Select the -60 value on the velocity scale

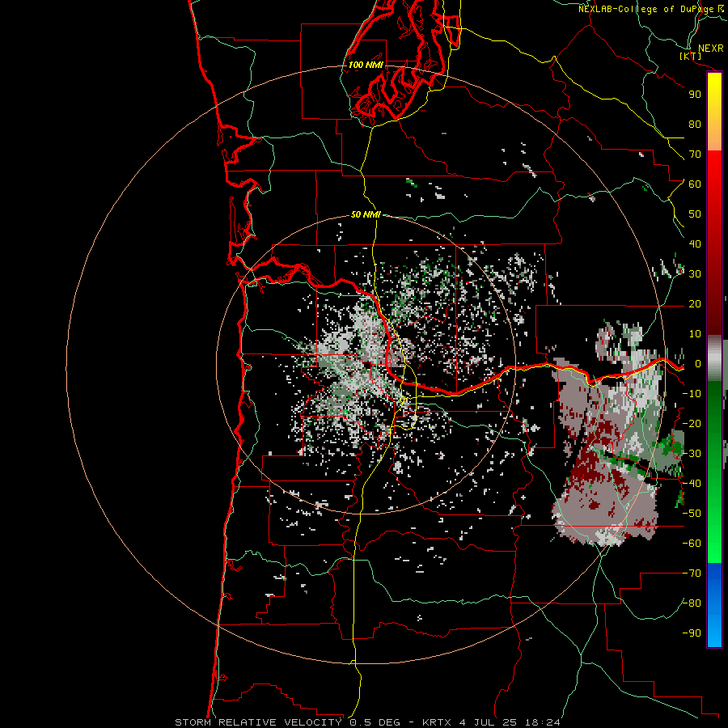click(692, 544)
